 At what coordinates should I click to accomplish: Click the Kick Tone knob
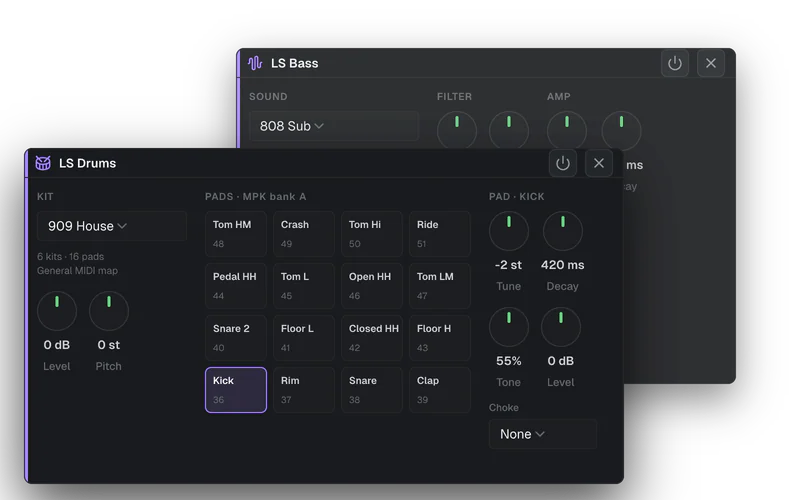(x=509, y=327)
